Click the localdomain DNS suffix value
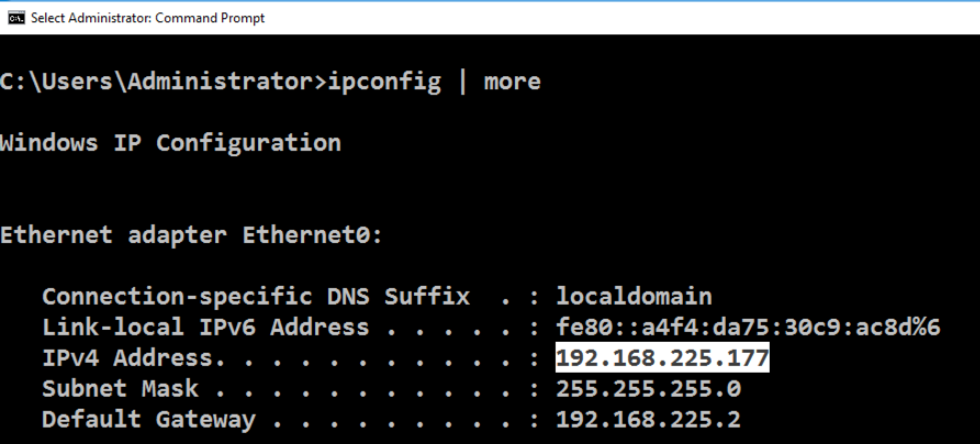This screenshot has height=444, width=980. [x=634, y=296]
